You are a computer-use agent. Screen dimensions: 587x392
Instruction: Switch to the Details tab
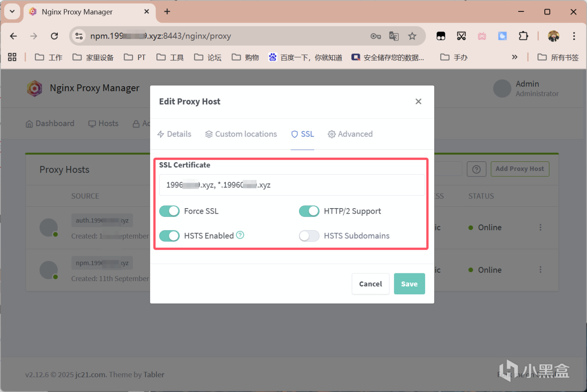pyautogui.click(x=174, y=134)
